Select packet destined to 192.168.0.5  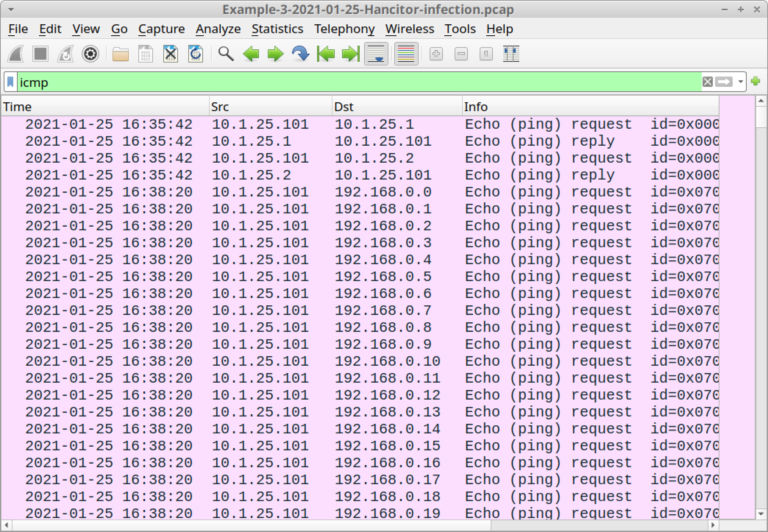pos(360,277)
